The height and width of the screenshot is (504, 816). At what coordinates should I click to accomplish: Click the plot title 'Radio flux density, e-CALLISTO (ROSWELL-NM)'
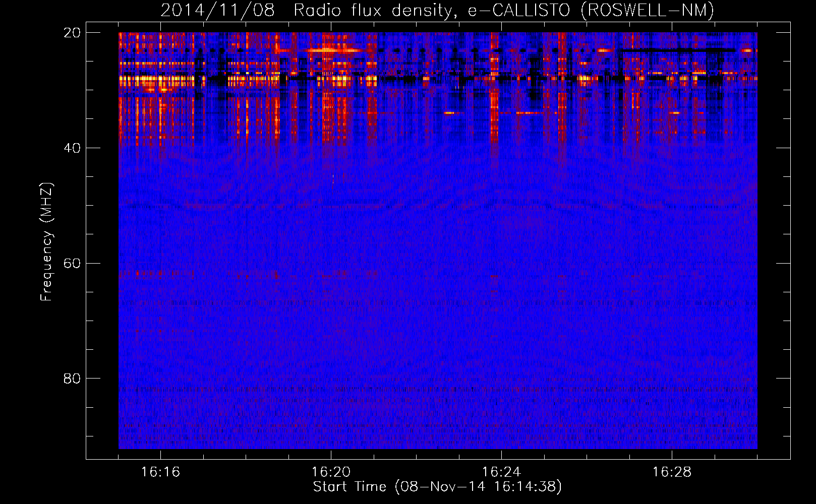click(504, 10)
